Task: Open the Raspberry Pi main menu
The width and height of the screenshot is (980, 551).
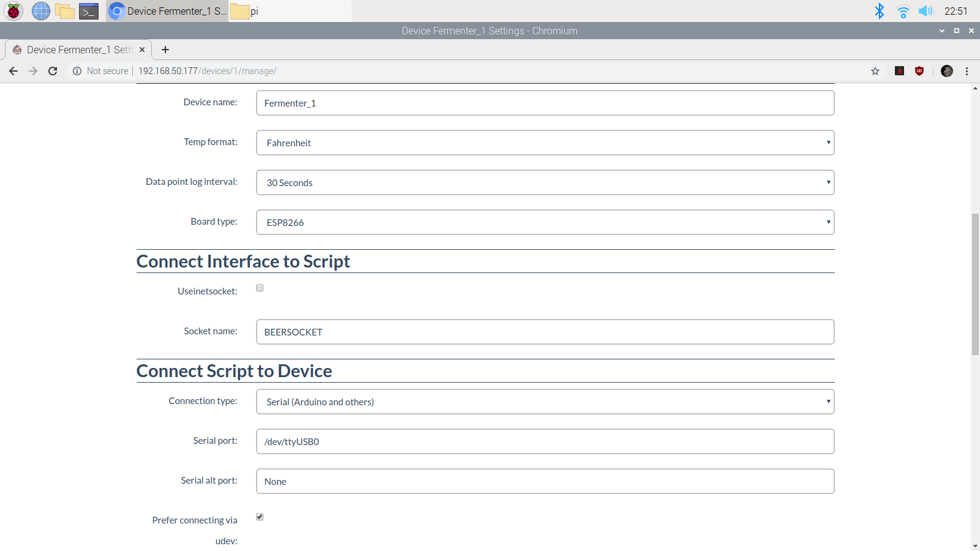Action: [13, 11]
